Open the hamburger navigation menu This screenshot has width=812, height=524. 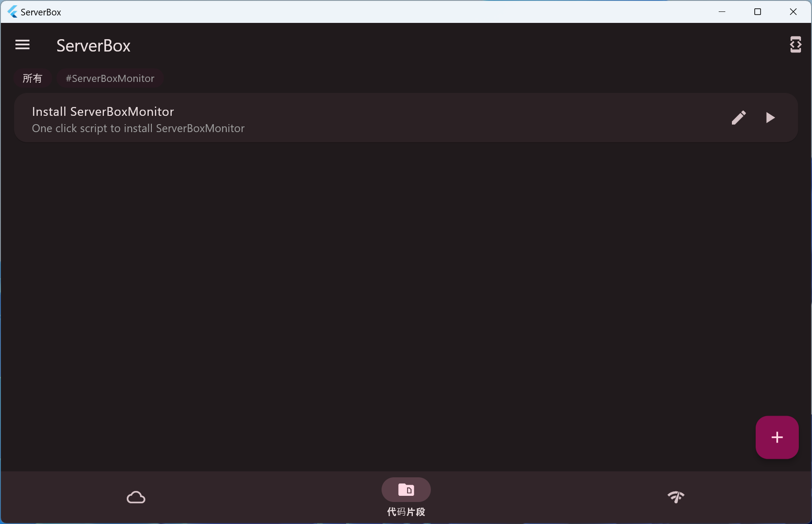(22, 45)
